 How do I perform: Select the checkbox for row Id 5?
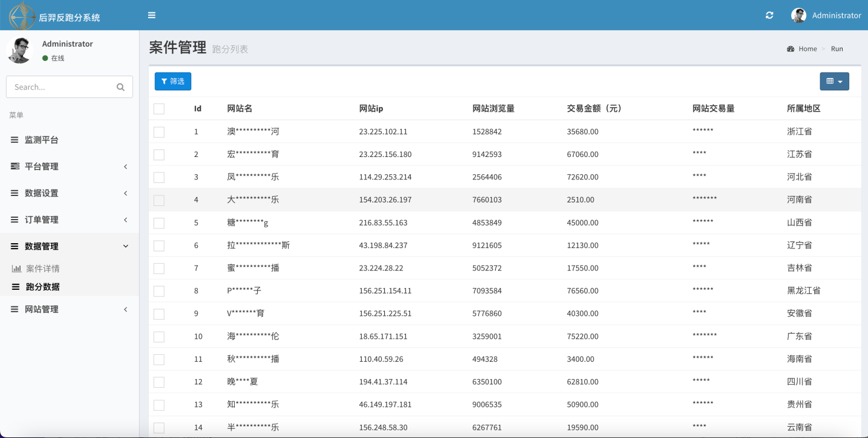tap(159, 223)
